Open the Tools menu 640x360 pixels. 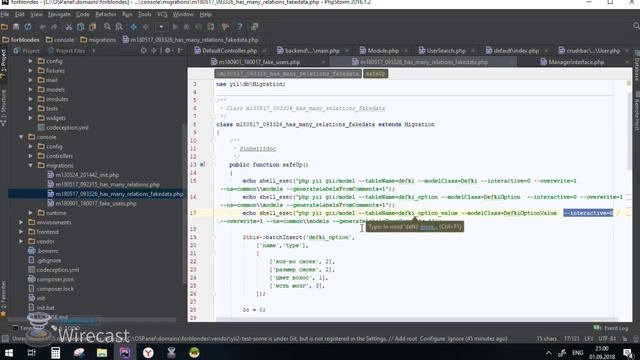(144, 14)
